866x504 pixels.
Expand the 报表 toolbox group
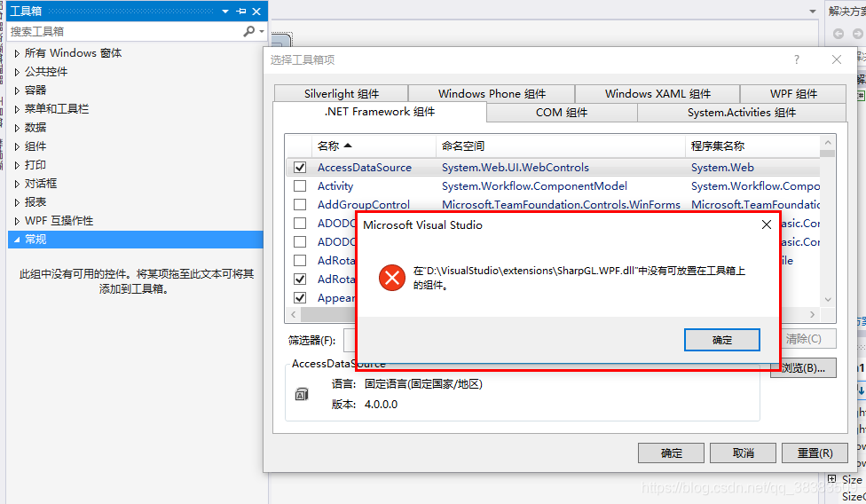click(x=17, y=202)
